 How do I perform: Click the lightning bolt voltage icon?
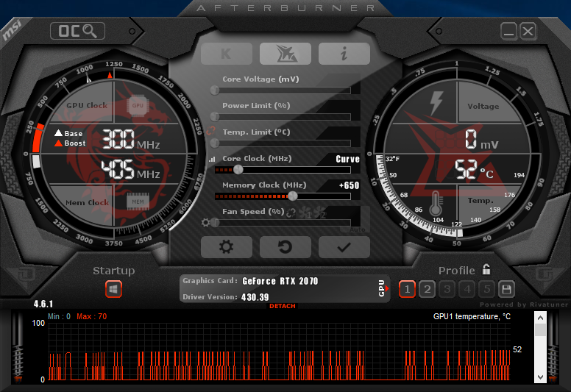[436, 103]
